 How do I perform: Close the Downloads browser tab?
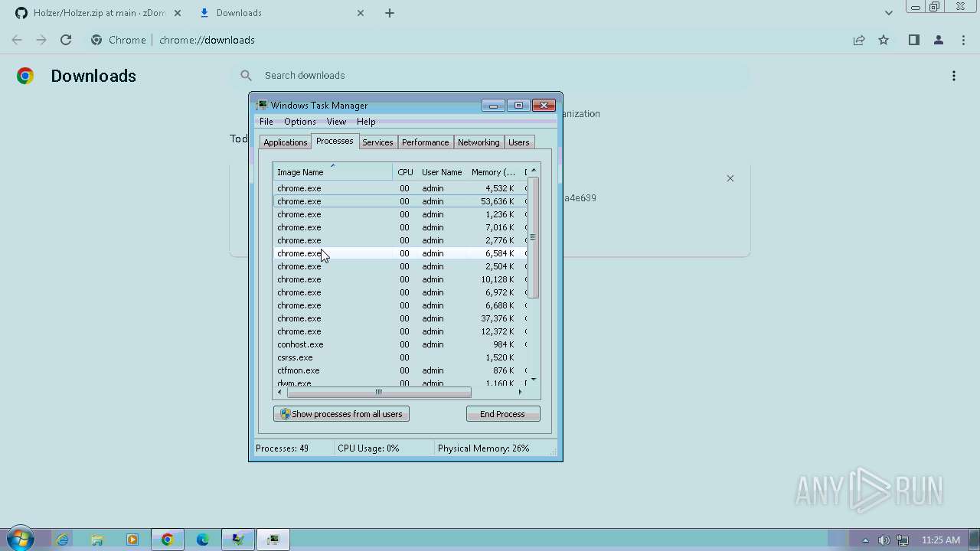click(x=361, y=13)
